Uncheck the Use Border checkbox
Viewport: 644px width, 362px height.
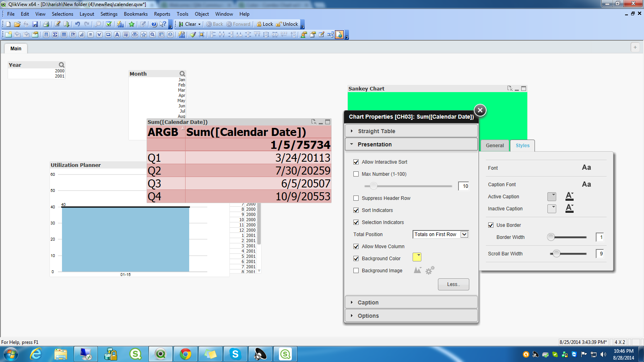(491, 225)
